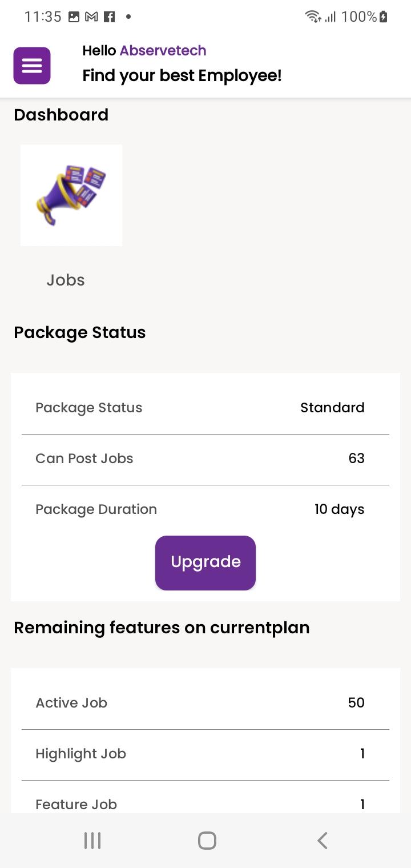Tap the battery icon in status bar
The width and height of the screenshot is (411, 868).
point(384,17)
